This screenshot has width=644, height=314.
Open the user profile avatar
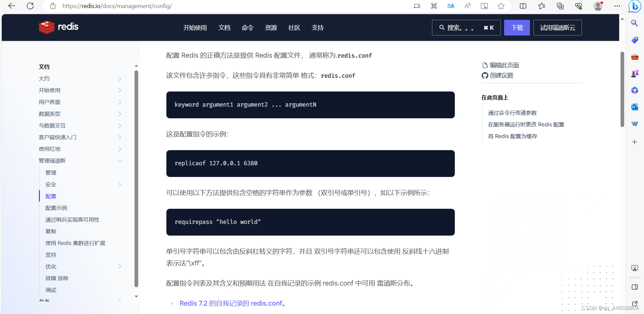598,6
